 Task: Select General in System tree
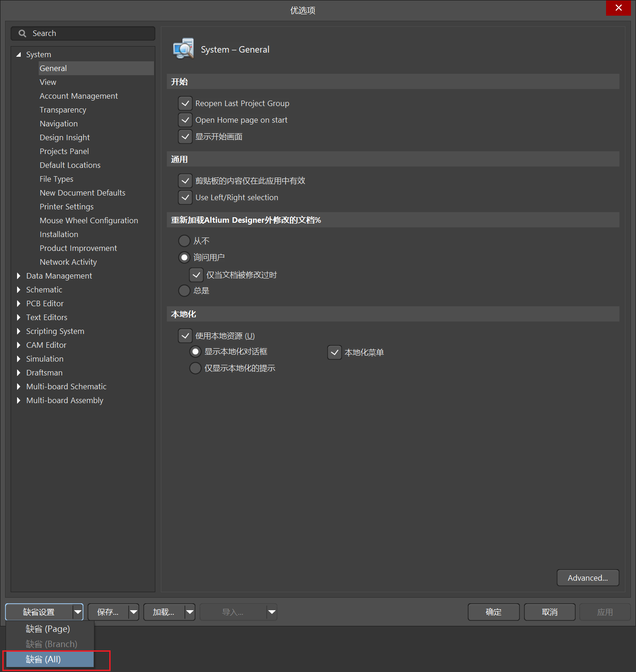tap(96, 68)
